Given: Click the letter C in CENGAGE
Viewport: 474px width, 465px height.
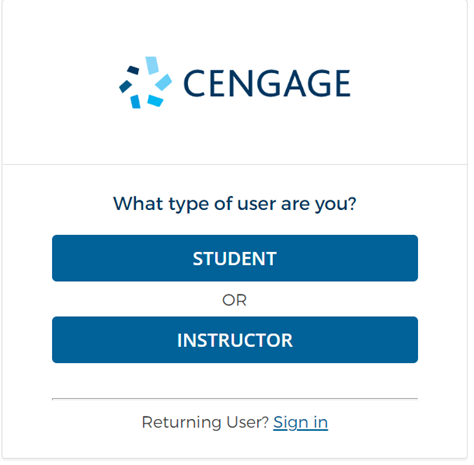Looking at the screenshot, I should (193, 83).
